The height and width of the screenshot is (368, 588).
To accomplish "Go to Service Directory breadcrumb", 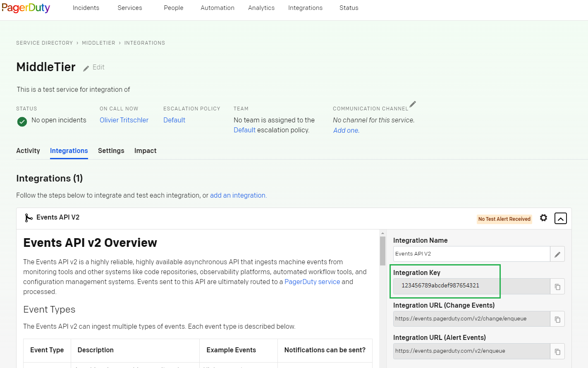I will click(x=44, y=43).
